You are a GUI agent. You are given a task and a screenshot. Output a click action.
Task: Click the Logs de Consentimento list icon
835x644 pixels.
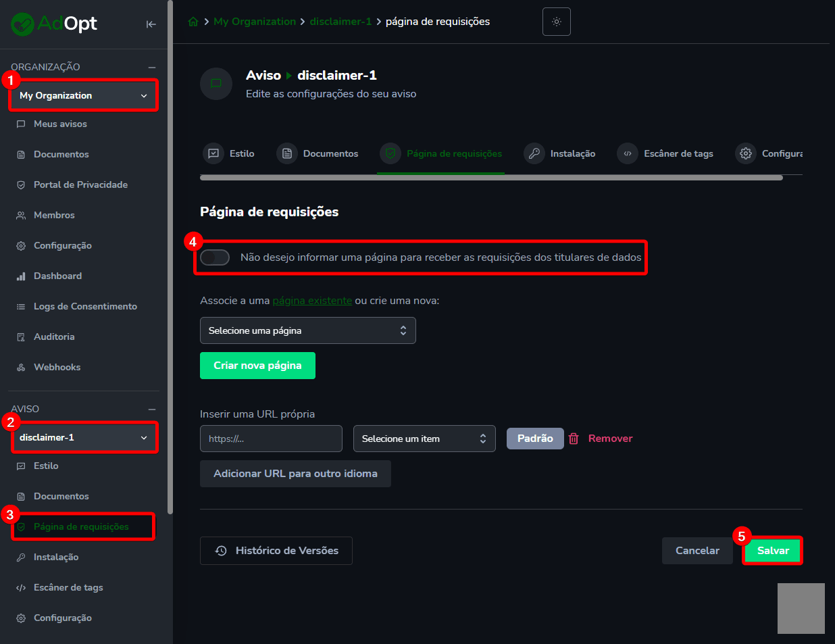tap(21, 307)
